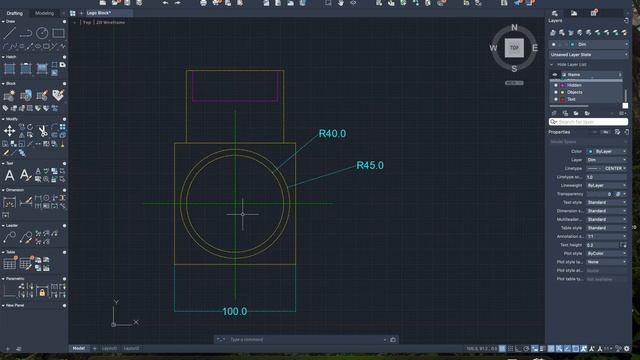
Task: Click the Pan hand icon in top toolbar
Action: 341,3
